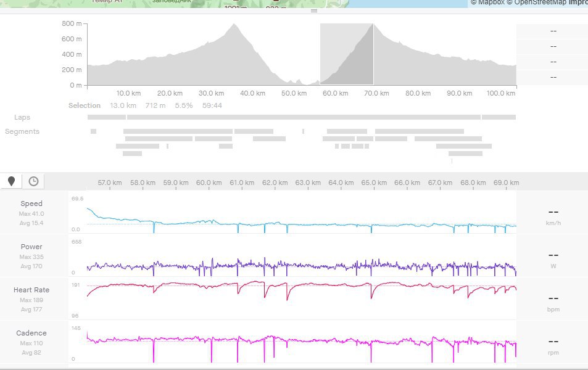The image size is (588, 370).
Task: Click the Speed stream label
Action: 31,203
